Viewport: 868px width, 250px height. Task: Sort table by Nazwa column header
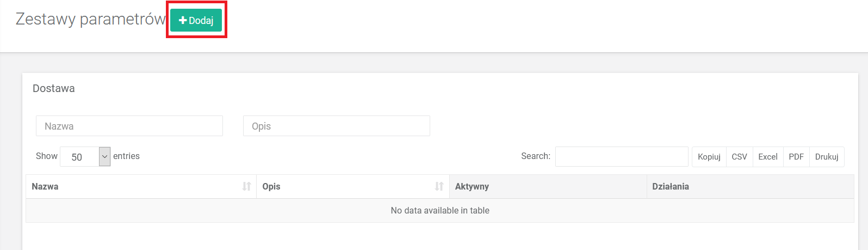[x=45, y=186]
